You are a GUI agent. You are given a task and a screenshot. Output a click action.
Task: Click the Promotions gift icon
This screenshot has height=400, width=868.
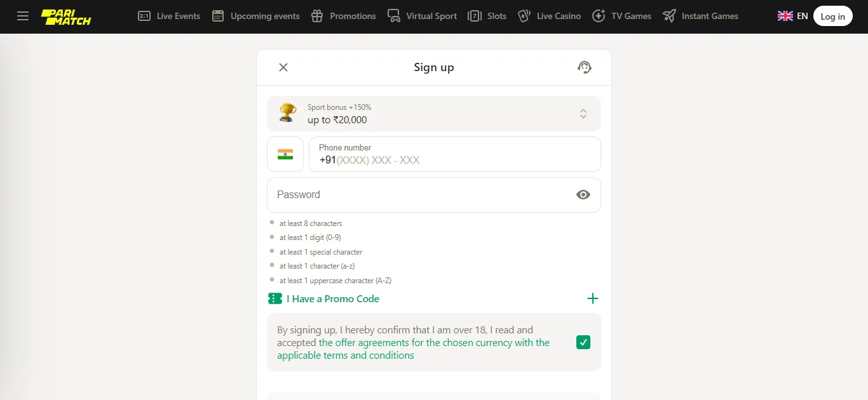(x=317, y=16)
